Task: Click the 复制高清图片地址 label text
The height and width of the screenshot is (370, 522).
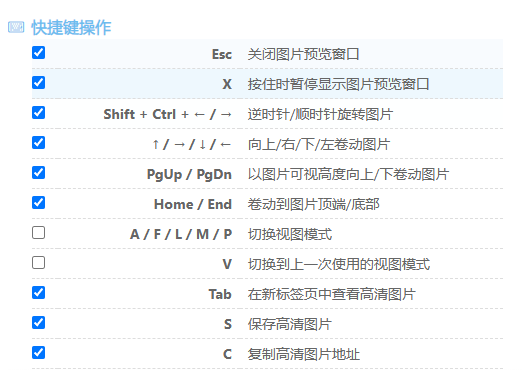Action: click(304, 354)
